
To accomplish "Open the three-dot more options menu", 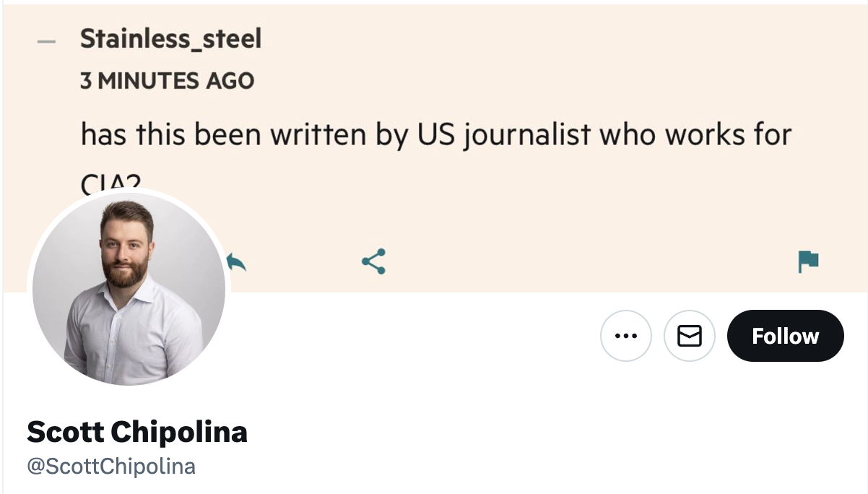I will pos(625,336).
